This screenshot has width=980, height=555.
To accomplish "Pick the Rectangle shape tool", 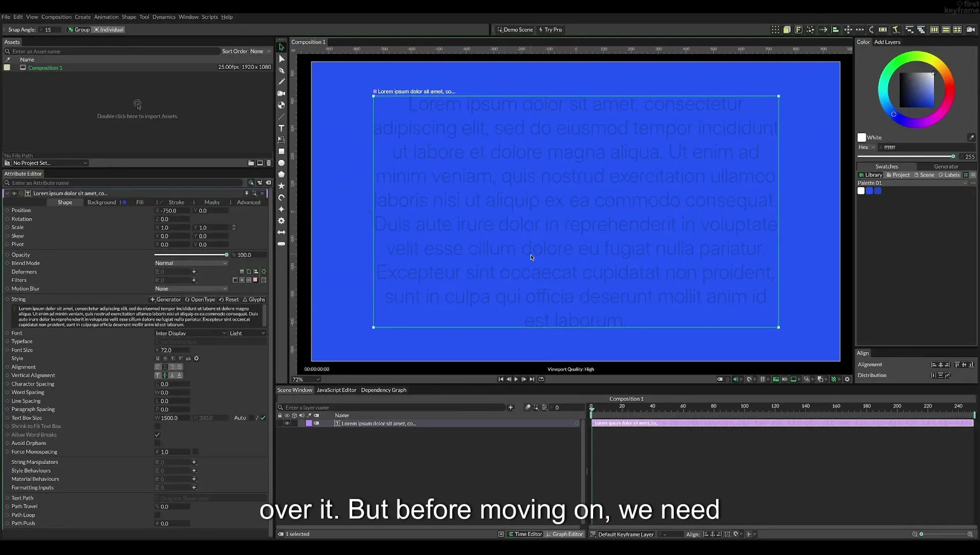I will tap(281, 152).
